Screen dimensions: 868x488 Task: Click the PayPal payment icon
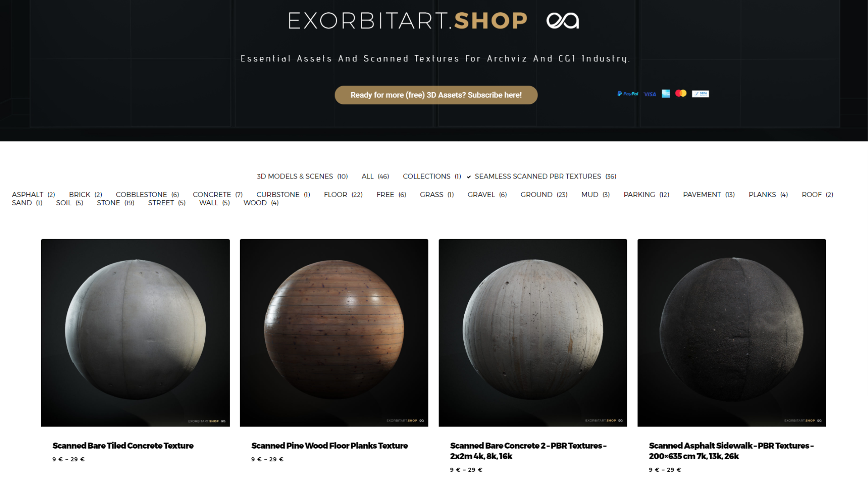click(628, 94)
